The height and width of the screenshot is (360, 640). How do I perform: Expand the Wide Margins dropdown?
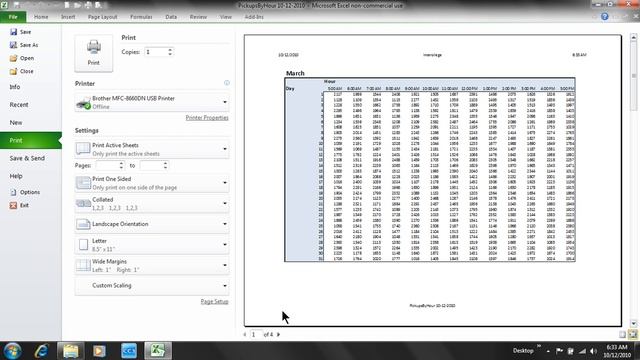(x=152, y=265)
